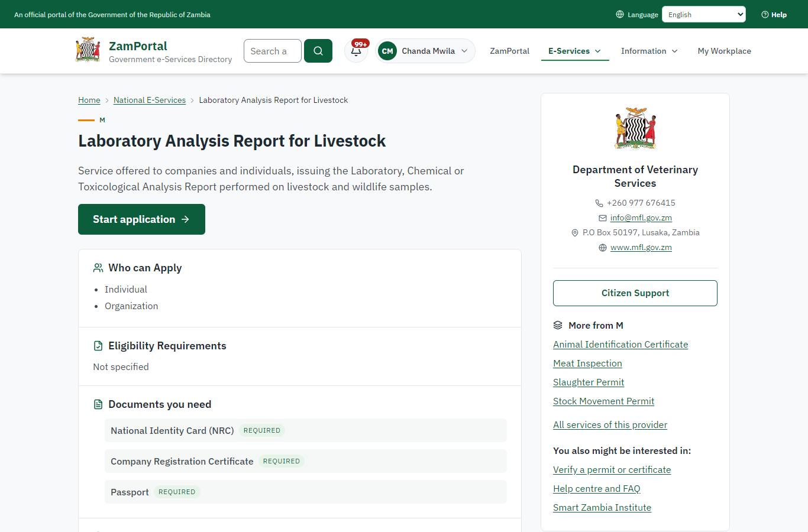Screen dimensions: 808x532
Task: Open the notifications bell
Action: tap(356, 51)
